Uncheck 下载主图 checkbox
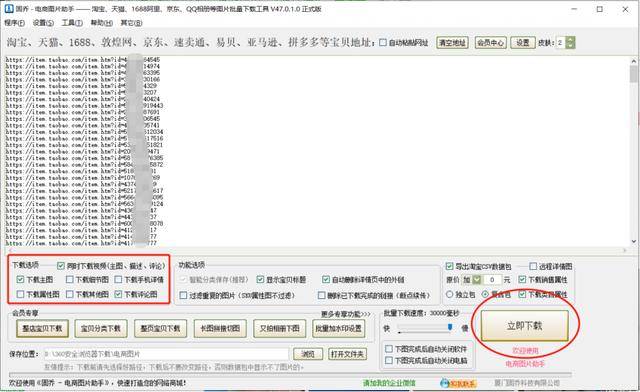Screen dimensions: 640x392 coord(20,280)
